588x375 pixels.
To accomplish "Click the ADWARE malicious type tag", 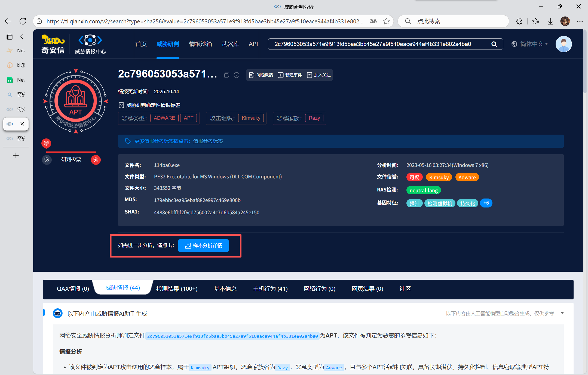I will [164, 118].
